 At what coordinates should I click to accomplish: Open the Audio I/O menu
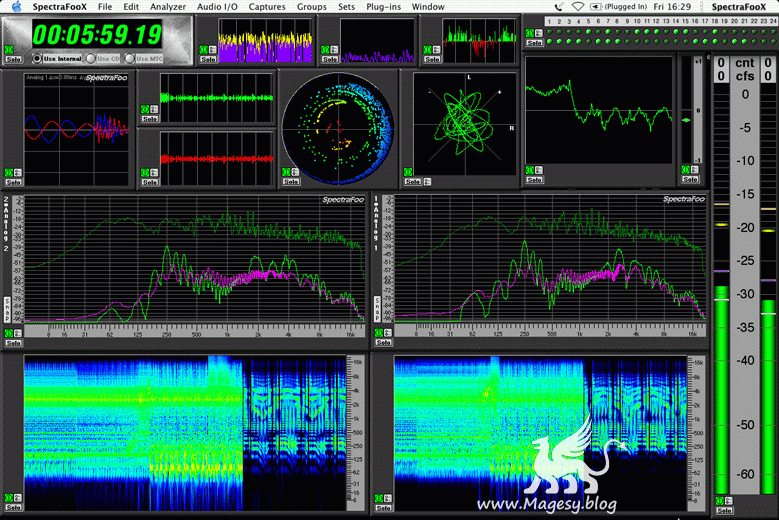217,6
